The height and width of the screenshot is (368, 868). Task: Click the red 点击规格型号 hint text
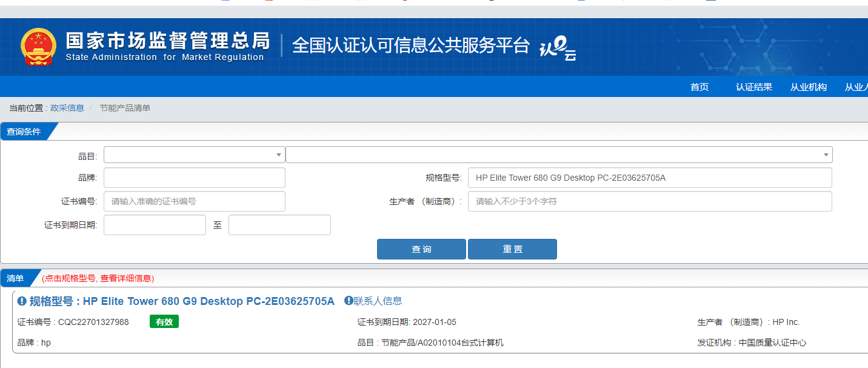tap(98, 278)
